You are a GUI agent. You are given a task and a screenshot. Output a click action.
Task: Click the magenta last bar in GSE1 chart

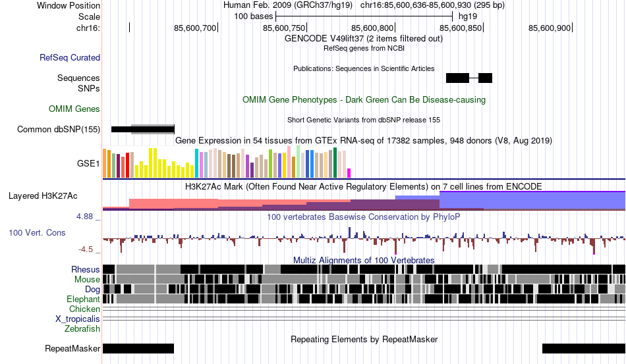349,173
